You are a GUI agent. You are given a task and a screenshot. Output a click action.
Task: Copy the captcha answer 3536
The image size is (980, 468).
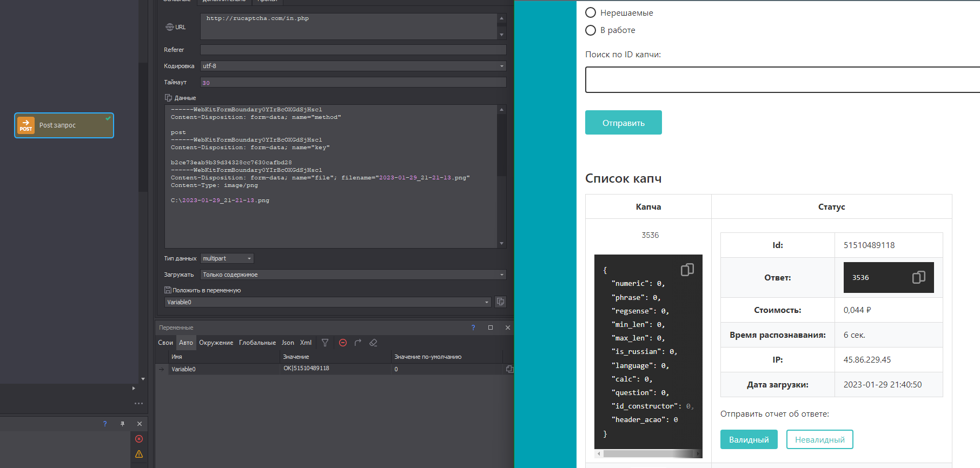918,277
